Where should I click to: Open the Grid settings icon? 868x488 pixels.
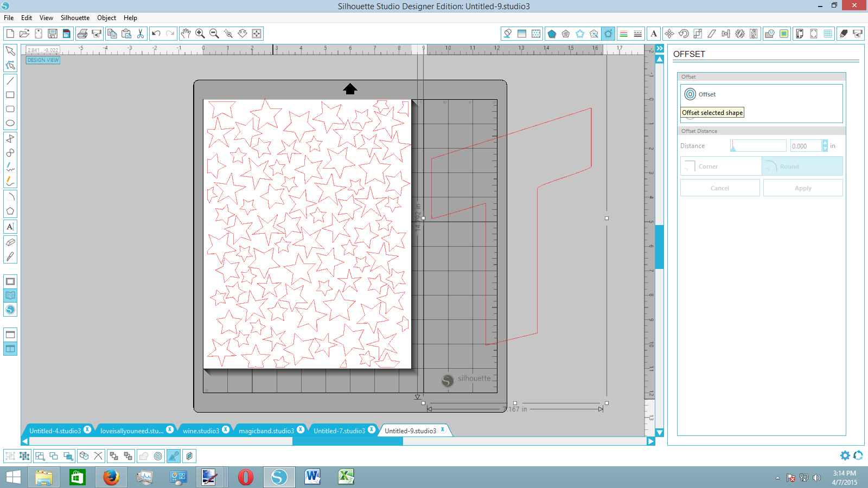click(x=828, y=34)
